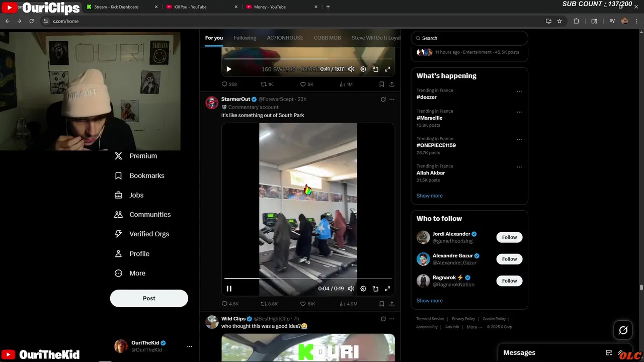Repost the top post with 1K reposts
The width and height of the screenshot is (644, 362).
click(x=267, y=84)
